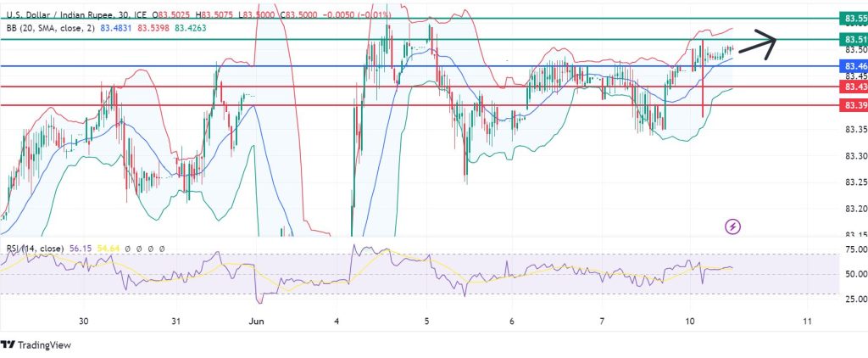Click the Bollinger basis value 83.4831

pyautogui.click(x=116, y=27)
